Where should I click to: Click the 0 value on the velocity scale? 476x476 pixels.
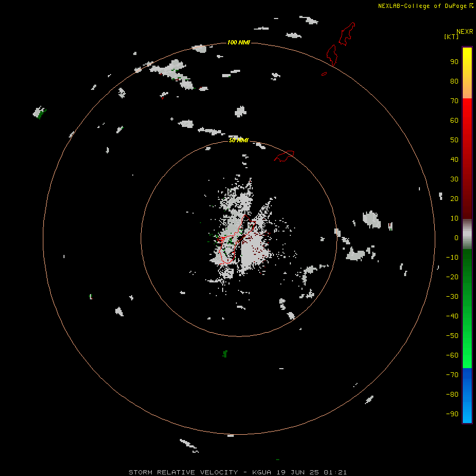(x=456, y=237)
